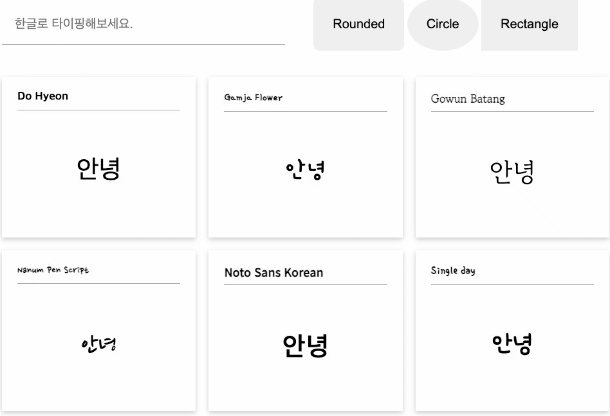Click the Nanum Pen Script font label
The width and height of the screenshot is (610, 416).
point(53,270)
